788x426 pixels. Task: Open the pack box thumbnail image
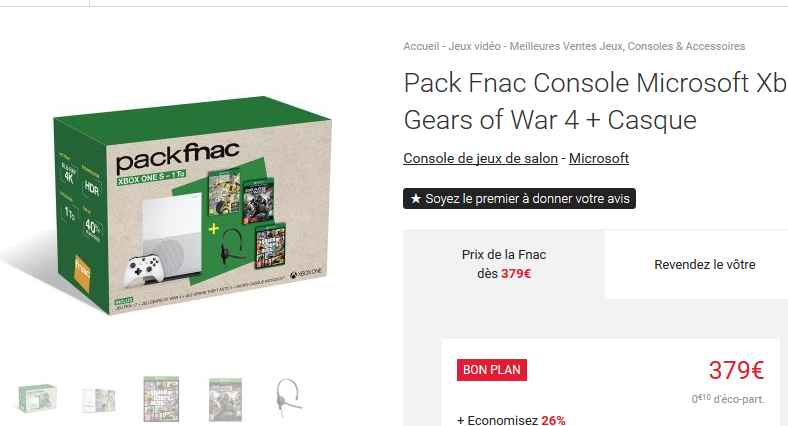click(x=37, y=398)
